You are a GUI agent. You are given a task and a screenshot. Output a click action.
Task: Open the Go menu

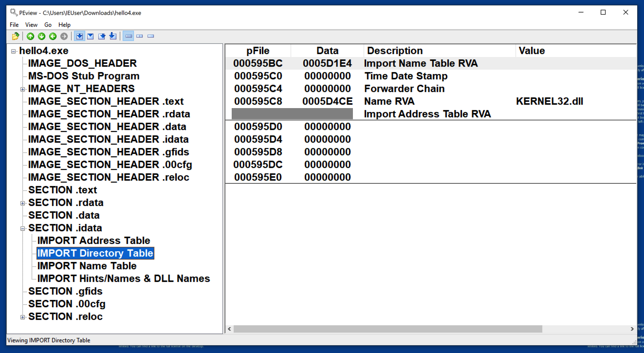pos(48,25)
